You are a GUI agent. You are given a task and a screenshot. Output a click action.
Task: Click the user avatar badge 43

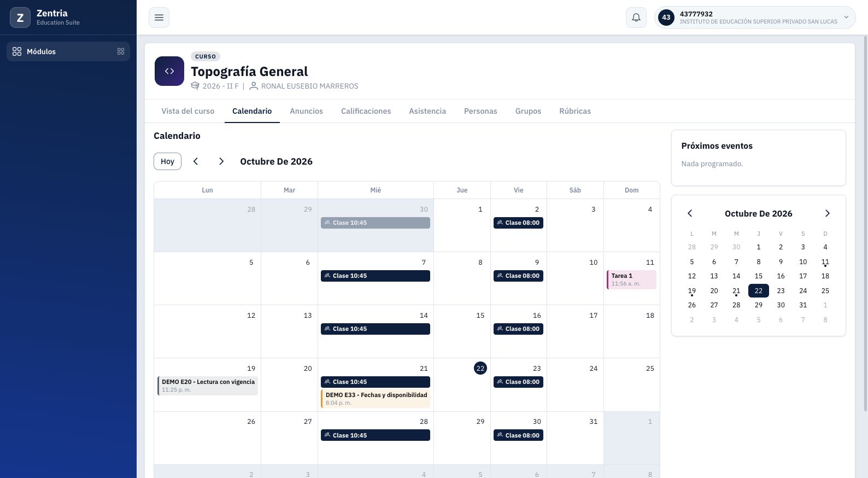click(666, 18)
